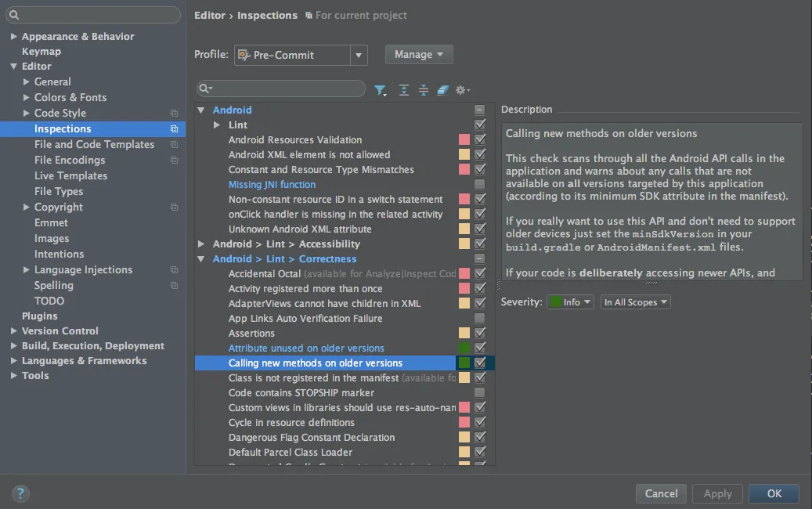Click the inspections search input field

click(281, 88)
